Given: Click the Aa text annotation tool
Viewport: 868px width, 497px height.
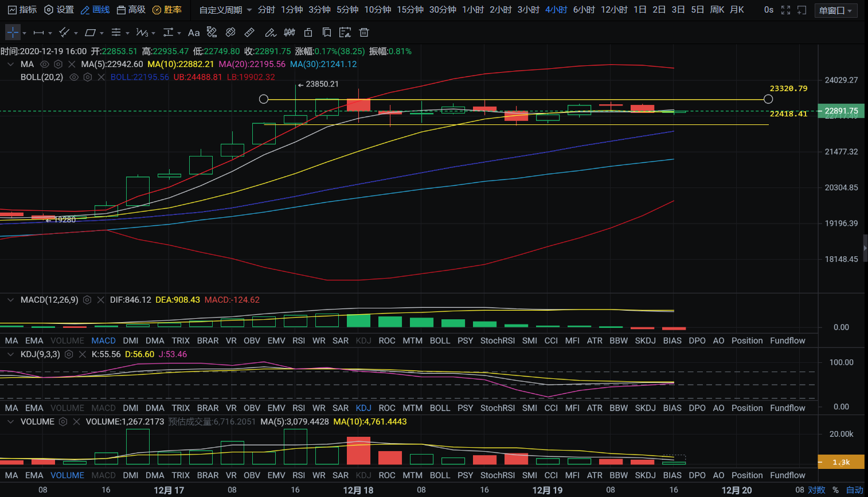Looking at the screenshot, I should click(194, 33).
